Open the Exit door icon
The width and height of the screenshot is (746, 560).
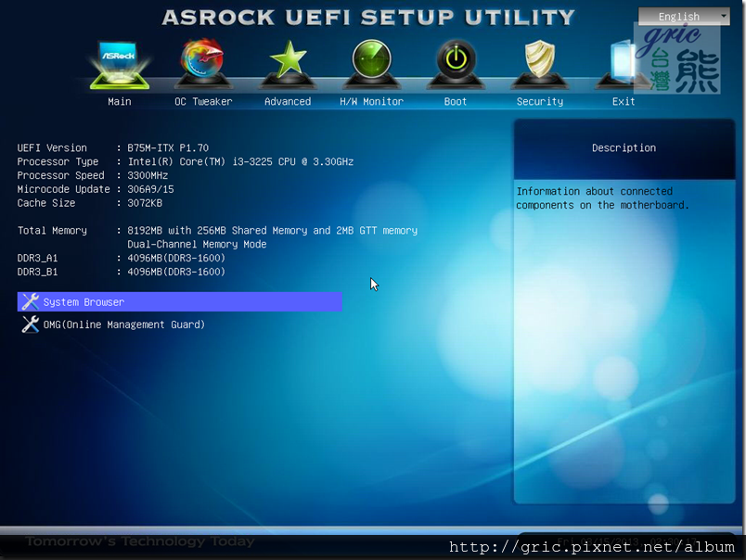624,64
